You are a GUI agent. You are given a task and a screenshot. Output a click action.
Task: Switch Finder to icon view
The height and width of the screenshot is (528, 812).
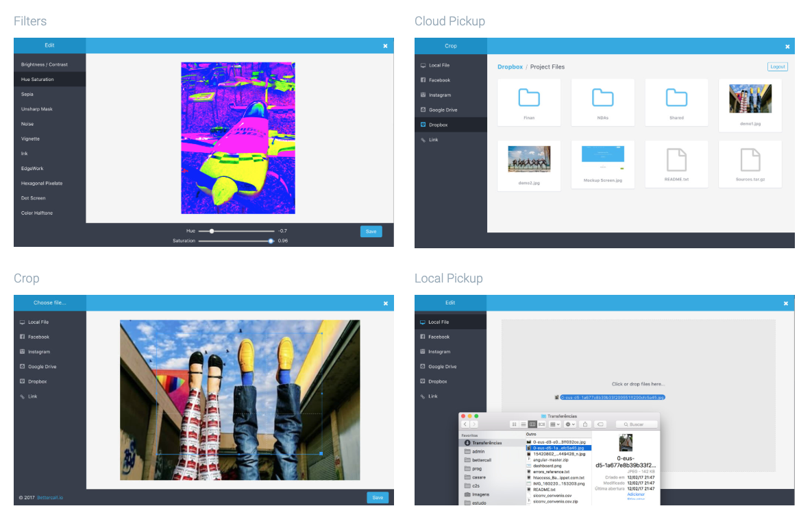[x=514, y=424]
